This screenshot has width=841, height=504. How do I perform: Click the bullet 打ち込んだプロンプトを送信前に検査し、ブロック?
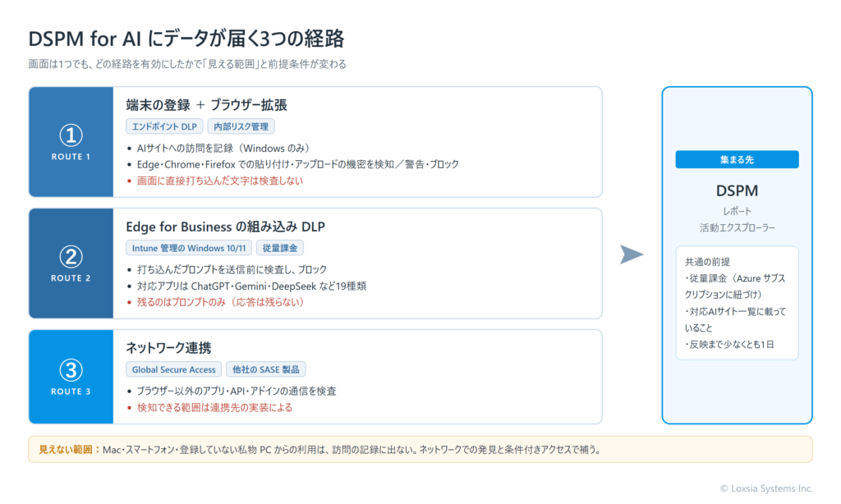click(x=232, y=269)
